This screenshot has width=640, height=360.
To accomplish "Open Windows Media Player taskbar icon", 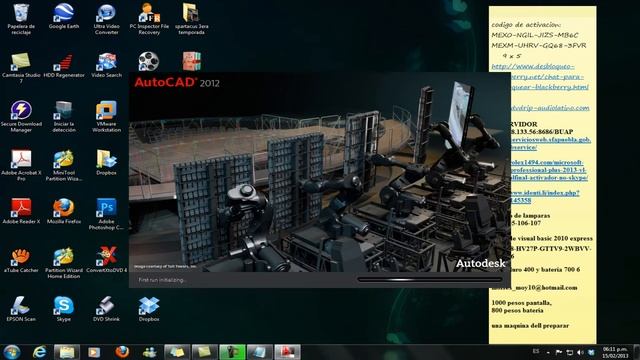I will point(94,352).
